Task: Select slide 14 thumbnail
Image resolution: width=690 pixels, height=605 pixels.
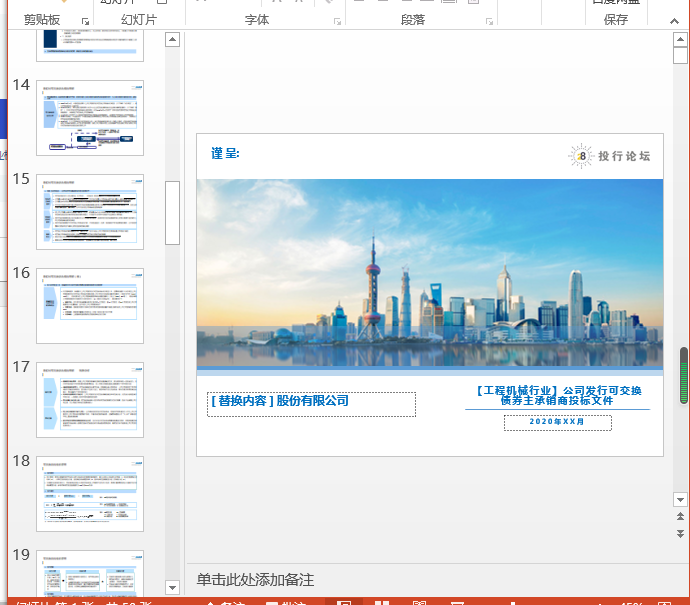Action: point(90,118)
